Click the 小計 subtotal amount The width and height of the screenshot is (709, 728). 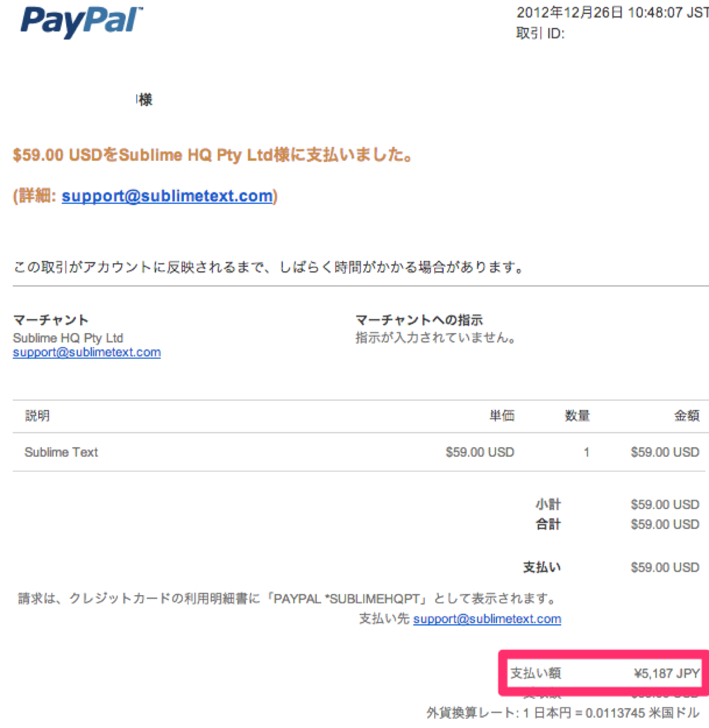(x=665, y=504)
